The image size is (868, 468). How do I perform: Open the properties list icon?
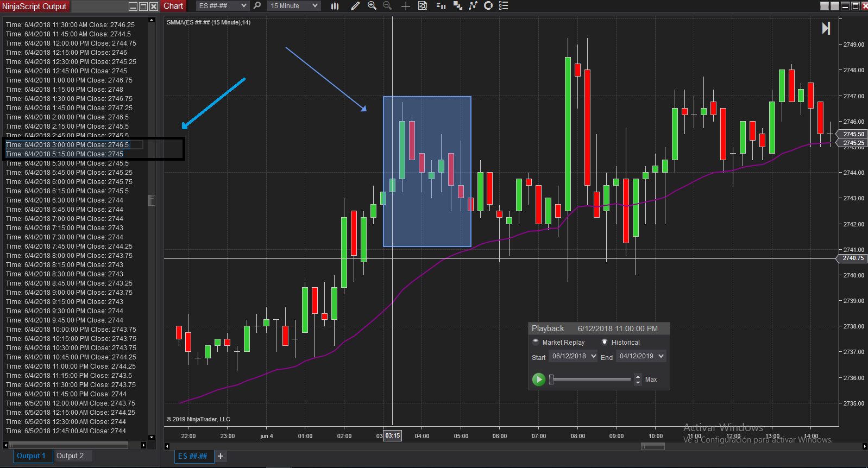pos(504,5)
